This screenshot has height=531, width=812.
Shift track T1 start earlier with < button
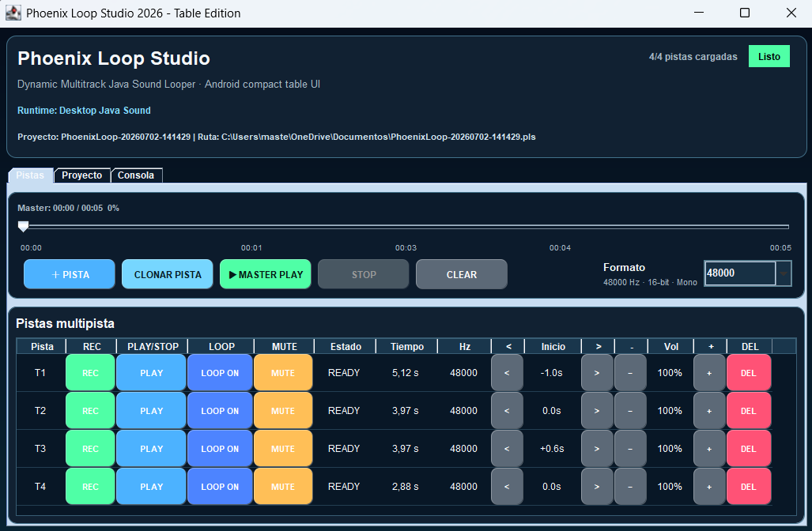pyautogui.click(x=507, y=373)
